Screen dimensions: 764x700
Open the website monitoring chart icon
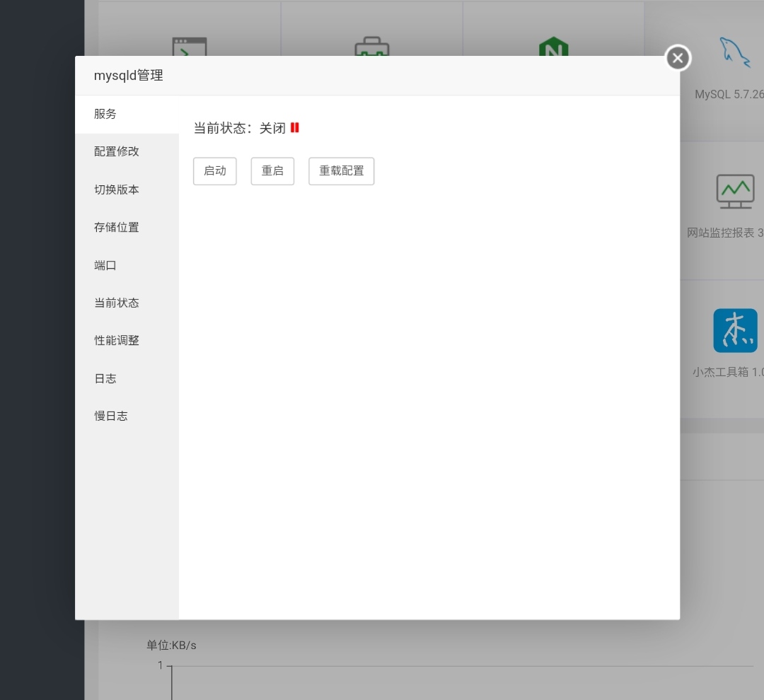pos(735,190)
